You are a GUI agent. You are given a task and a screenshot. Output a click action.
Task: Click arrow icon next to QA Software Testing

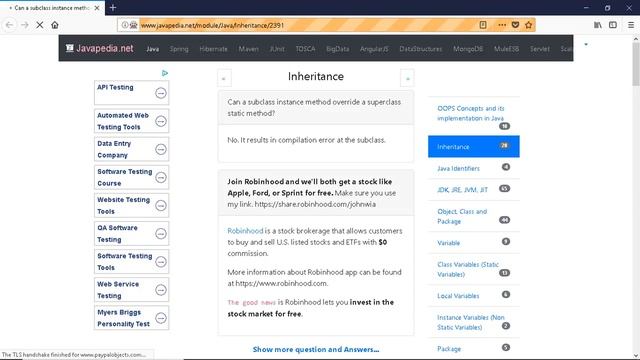click(x=161, y=233)
